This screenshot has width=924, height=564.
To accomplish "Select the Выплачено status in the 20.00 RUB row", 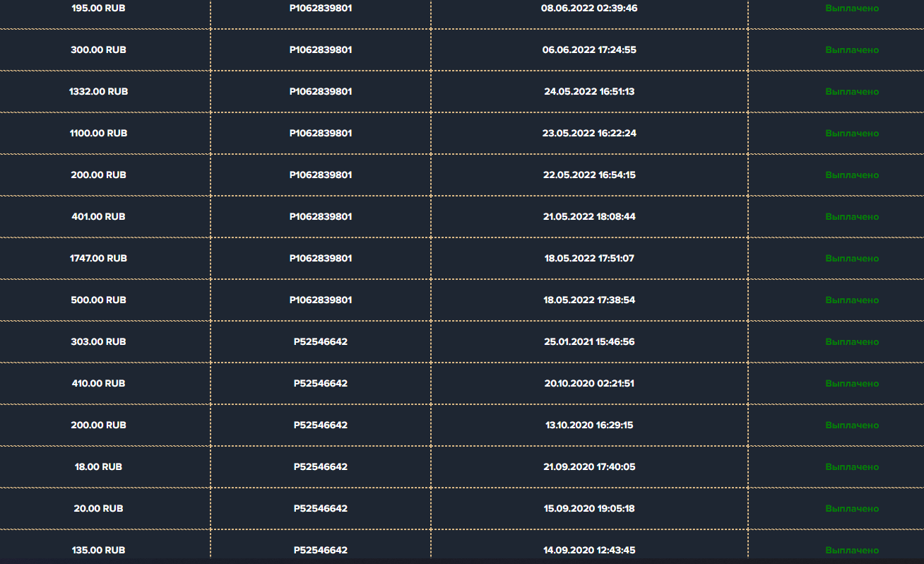I will pos(852,509).
